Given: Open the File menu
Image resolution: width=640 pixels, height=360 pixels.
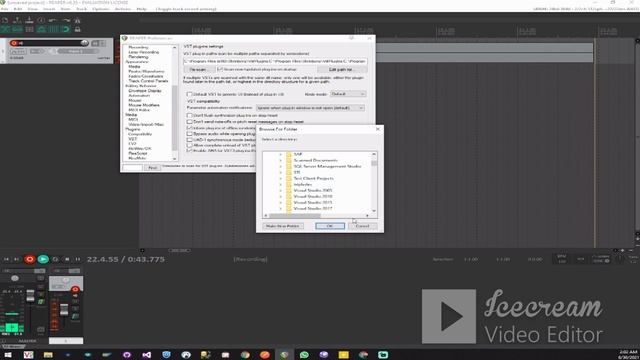Looking at the screenshot, I should click(4, 9).
